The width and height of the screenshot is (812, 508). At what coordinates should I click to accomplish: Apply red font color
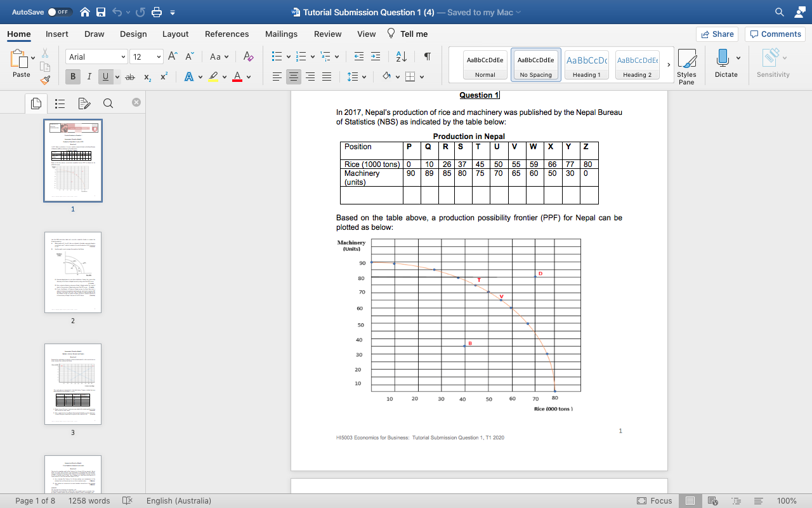point(237,77)
